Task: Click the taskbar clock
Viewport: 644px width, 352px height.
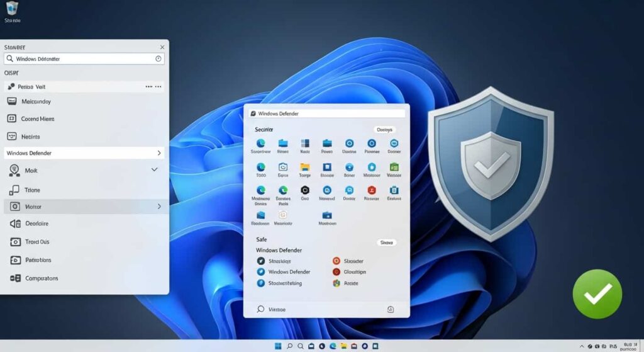Action: point(628,347)
